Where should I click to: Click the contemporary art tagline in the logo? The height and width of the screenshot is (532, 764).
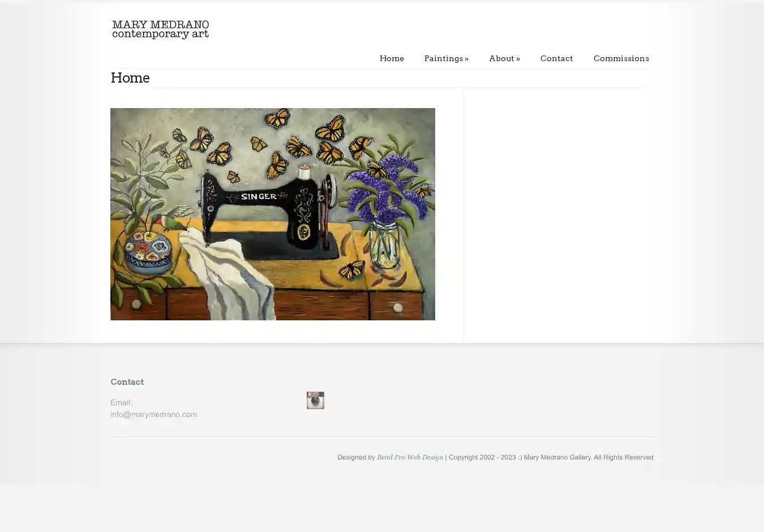(x=160, y=35)
